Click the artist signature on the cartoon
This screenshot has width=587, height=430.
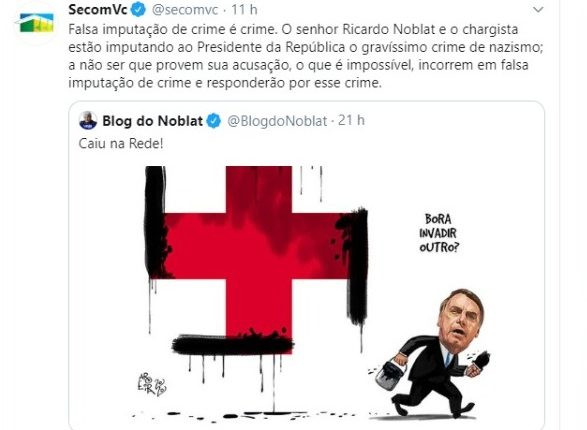[x=152, y=384]
